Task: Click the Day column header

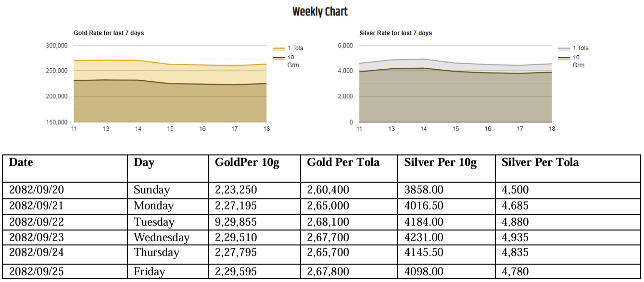Action: point(144,162)
